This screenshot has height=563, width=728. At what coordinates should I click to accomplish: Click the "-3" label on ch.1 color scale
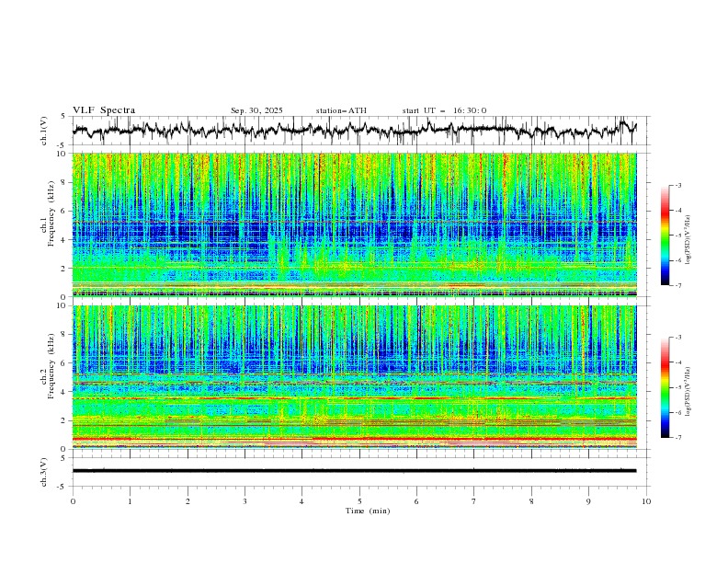click(x=677, y=186)
